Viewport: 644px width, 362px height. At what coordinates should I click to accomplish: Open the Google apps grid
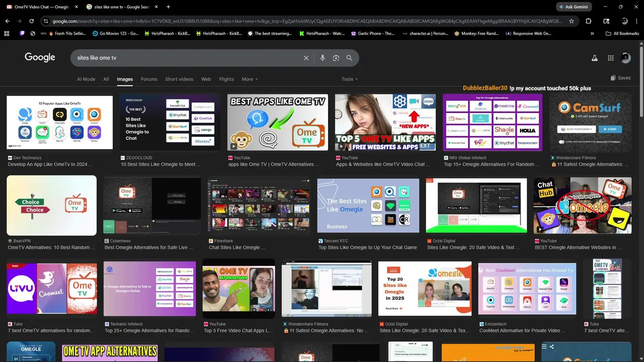(611, 58)
